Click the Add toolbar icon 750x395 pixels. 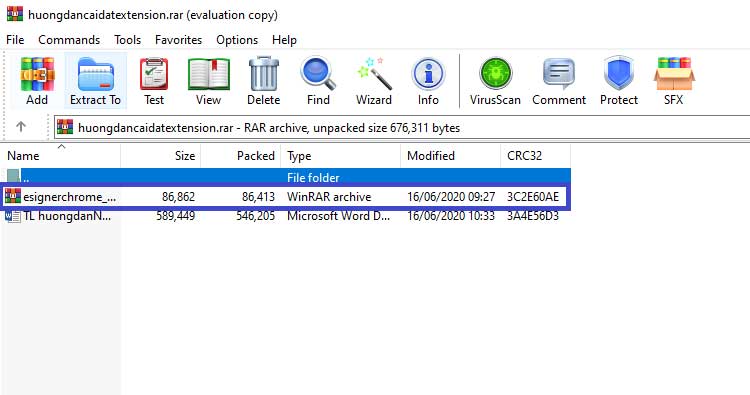[x=37, y=81]
